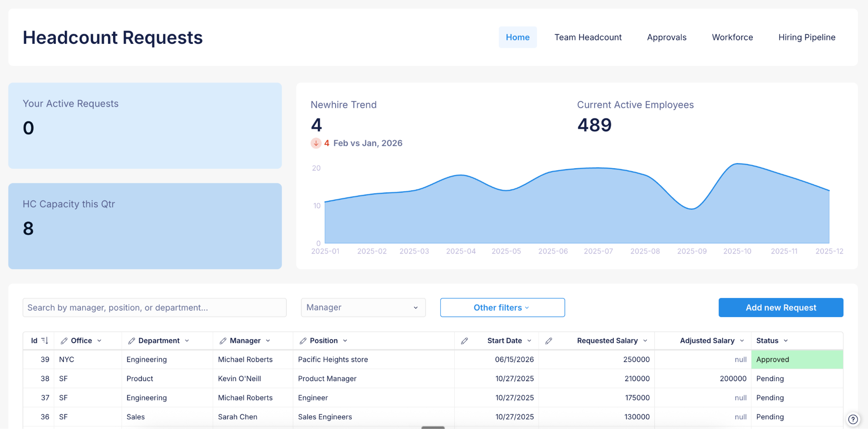The width and height of the screenshot is (868, 429).
Task: Click the HC Capacity this Qtr card
Action: coord(145,226)
